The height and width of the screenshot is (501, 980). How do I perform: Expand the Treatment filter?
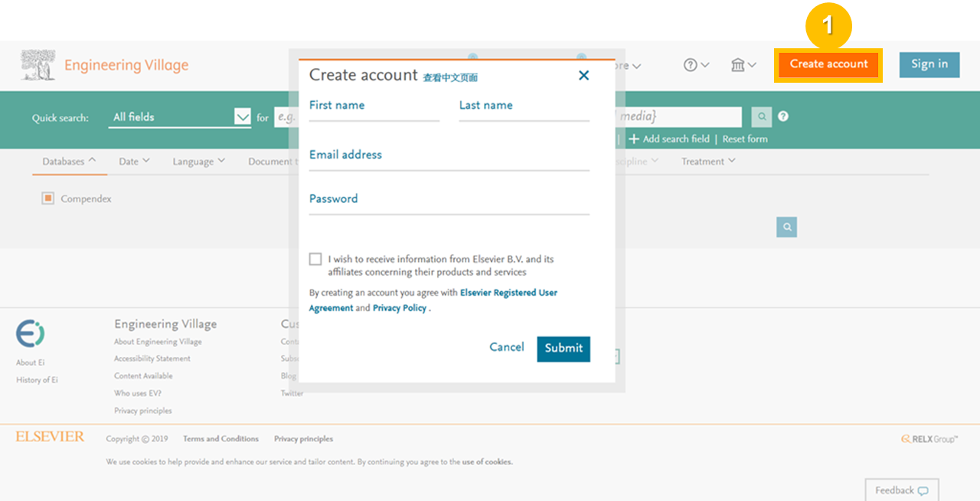pyautogui.click(x=708, y=162)
